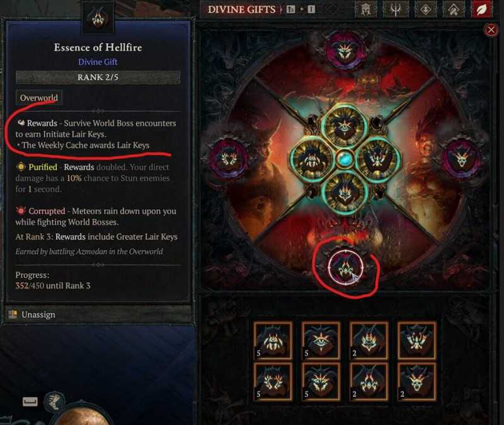Pick the rank 2 skull gift in inventory
Image resolution: width=504 pixels, height=425 pixels.
click(417, 381)
